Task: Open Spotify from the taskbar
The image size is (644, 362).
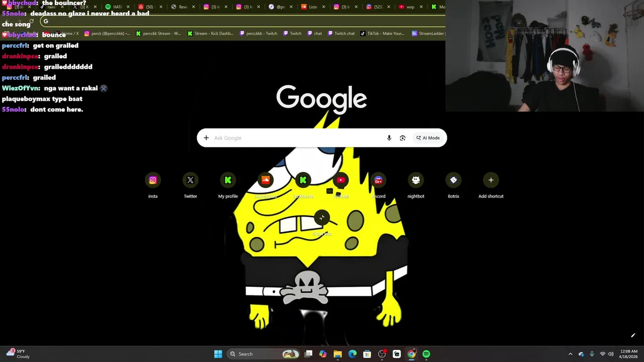Action: (426, 354)
